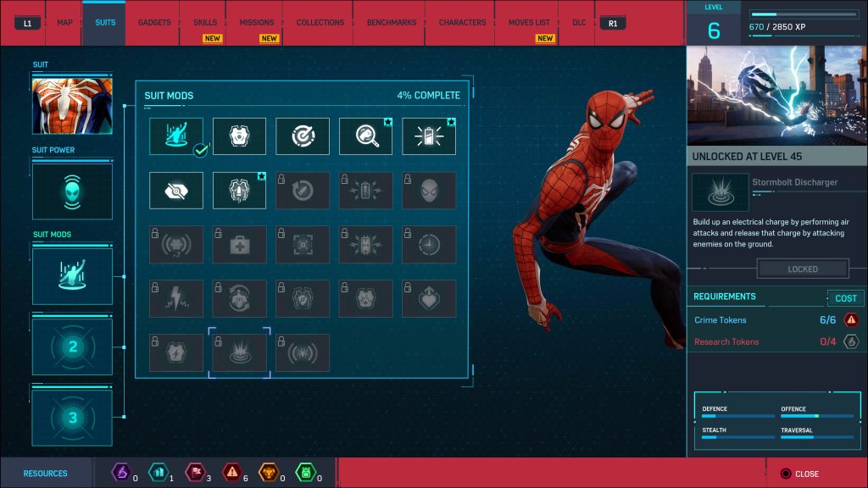The image size is (868, 488).
Task: Open the magnifying glass suit mod
Action: coord(366,136)
